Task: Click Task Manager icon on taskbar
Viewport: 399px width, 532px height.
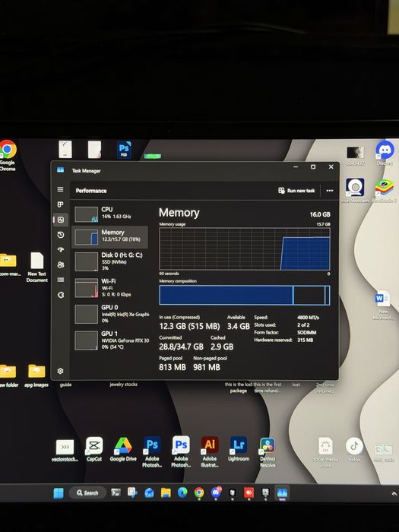Action: 282,492
